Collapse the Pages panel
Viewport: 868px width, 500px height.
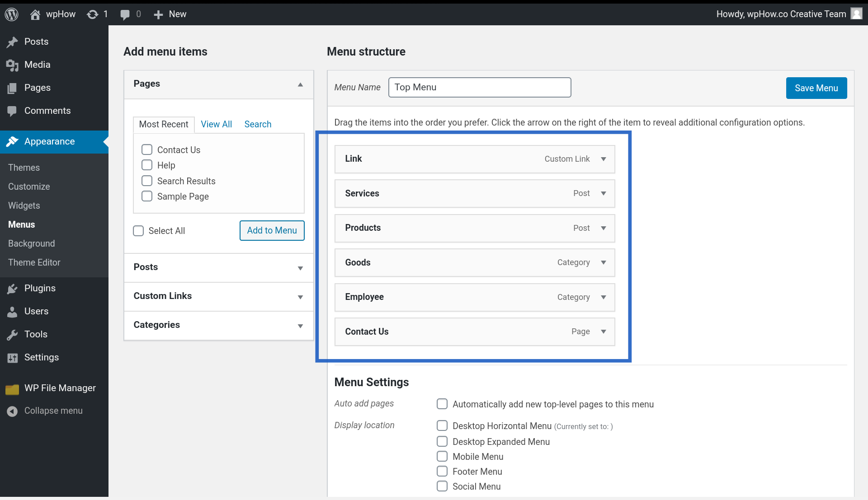click(300, 84)
